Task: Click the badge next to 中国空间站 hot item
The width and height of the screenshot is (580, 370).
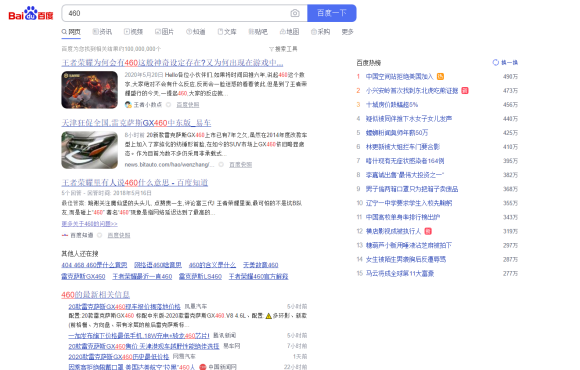Action: pyautogui.click(x=440, y=77)
